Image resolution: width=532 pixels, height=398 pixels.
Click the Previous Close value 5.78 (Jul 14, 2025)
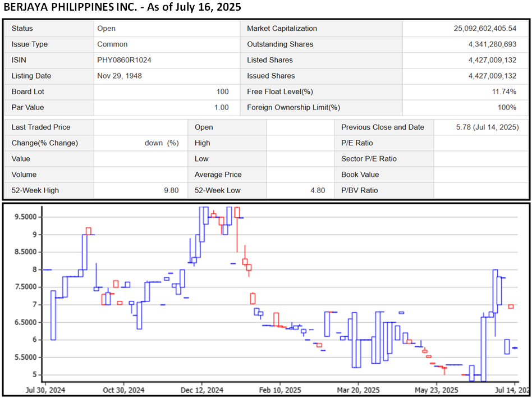coord(487,127)
